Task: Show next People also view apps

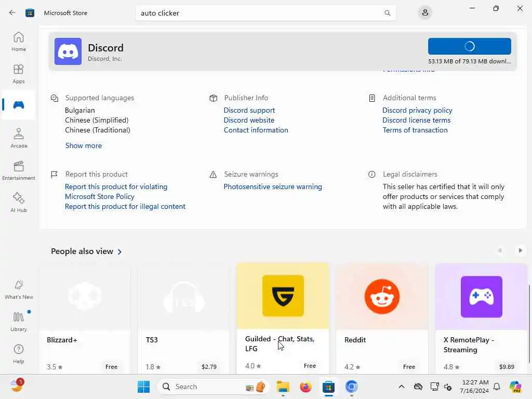Action: coord(520,250)
